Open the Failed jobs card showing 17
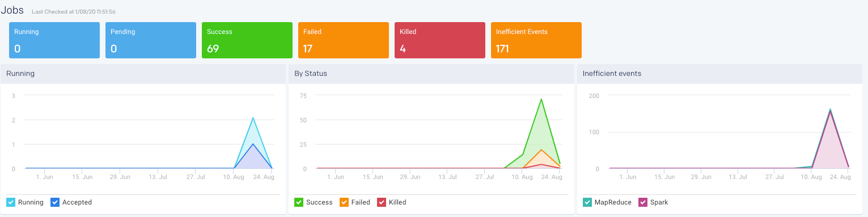 (344, 40)
